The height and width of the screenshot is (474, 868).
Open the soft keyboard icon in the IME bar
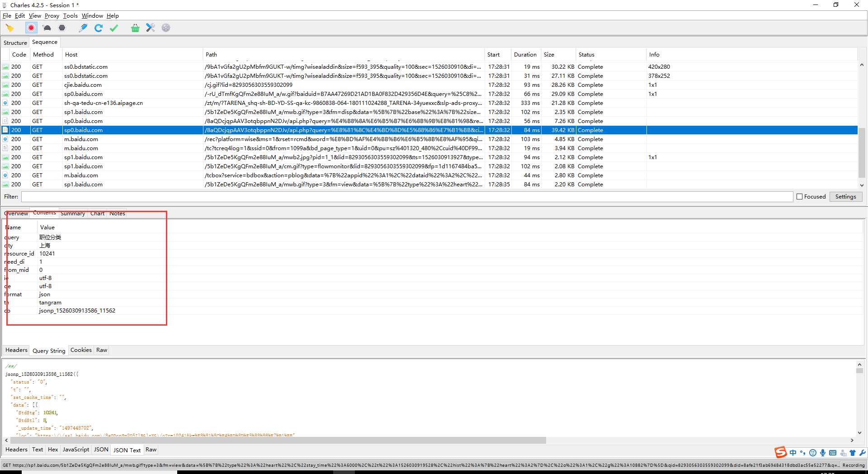[x=833, y=453]
